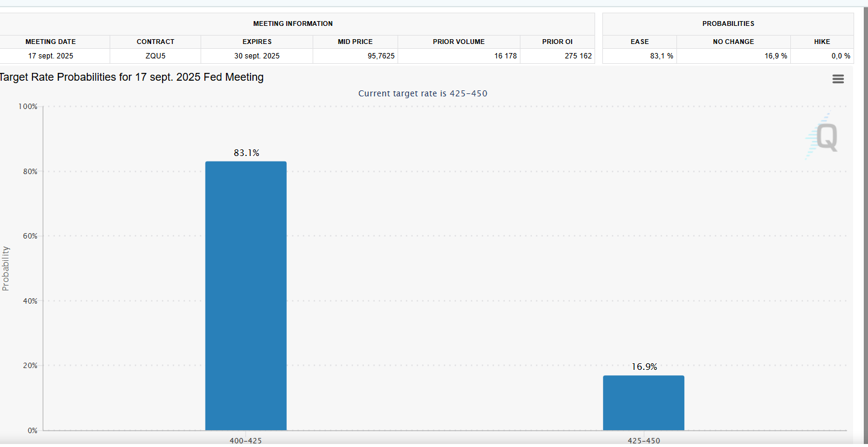Screen dimensions: 868x447
Task: Click the PRIOR OI column header
Action: click(x=557, y=42)
